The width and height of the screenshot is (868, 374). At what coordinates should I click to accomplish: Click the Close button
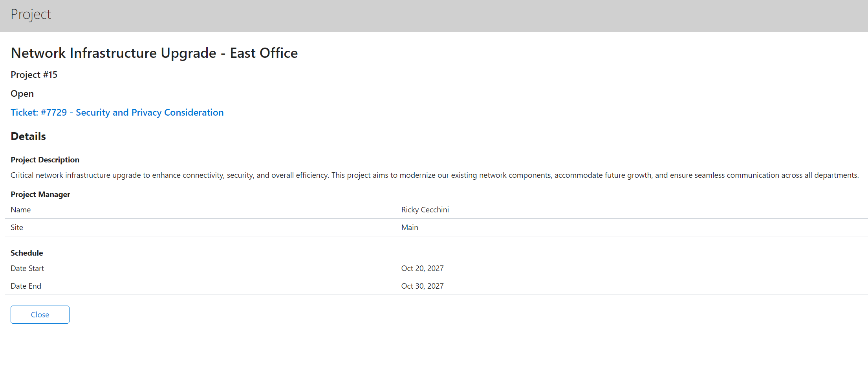[40, 314]
